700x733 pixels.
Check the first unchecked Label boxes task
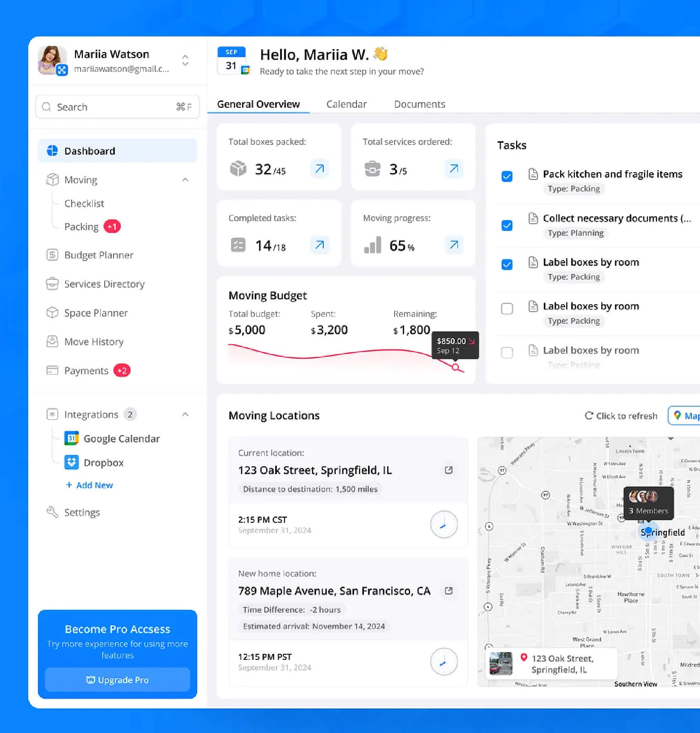[x=507, y=308]
